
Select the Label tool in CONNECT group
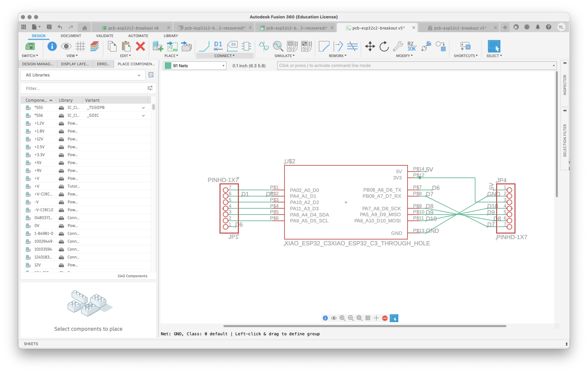[232, 46]
